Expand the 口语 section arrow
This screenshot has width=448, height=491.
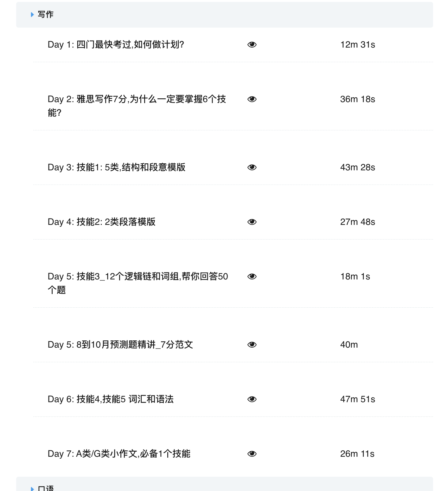[x=32, y=488]
